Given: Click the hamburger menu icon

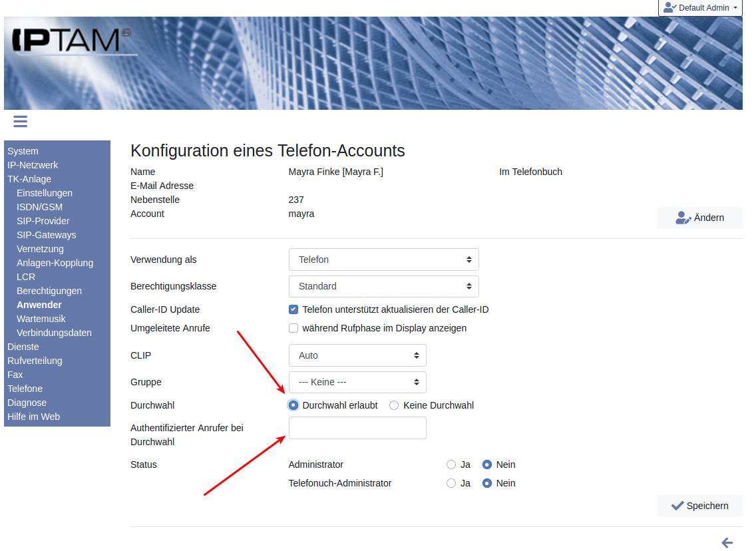Looking at the screenshot, I should (x=20, y=121).
